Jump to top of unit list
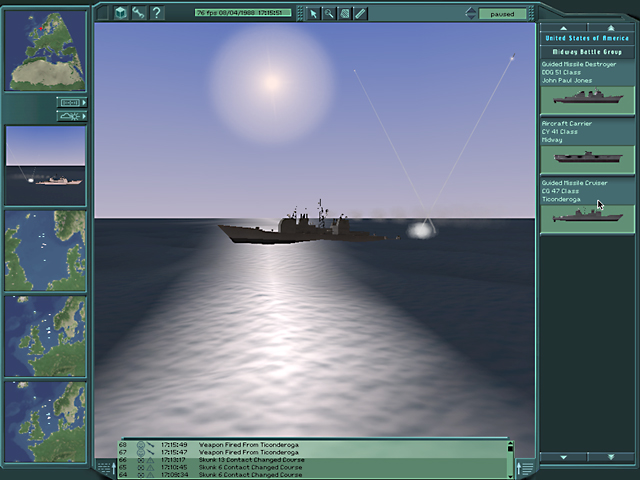 pos(611,28)
